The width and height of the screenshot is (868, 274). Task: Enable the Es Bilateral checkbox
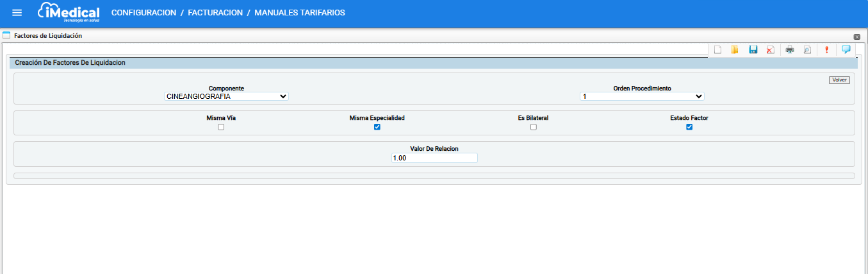(533, 127)
